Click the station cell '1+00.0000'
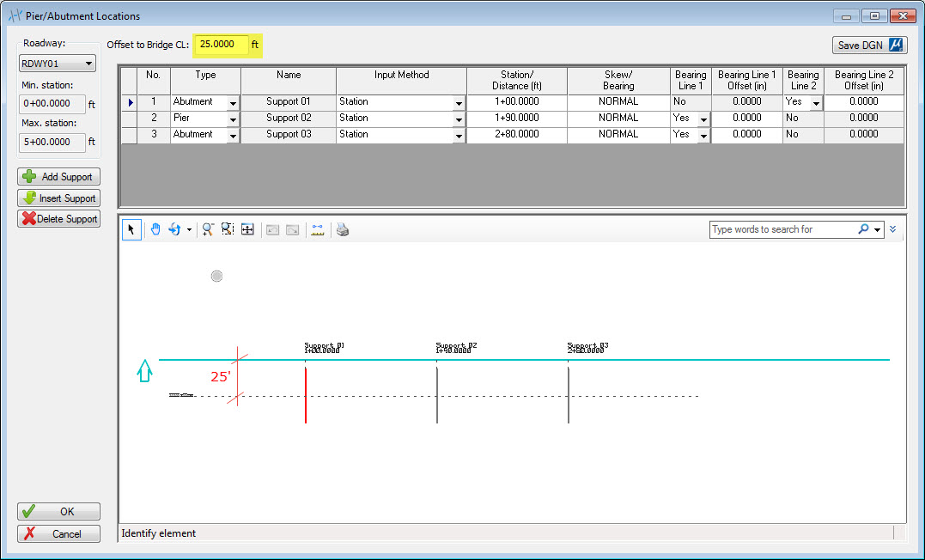The width and height of the screenshot is (925, 560). coord(517,102)
